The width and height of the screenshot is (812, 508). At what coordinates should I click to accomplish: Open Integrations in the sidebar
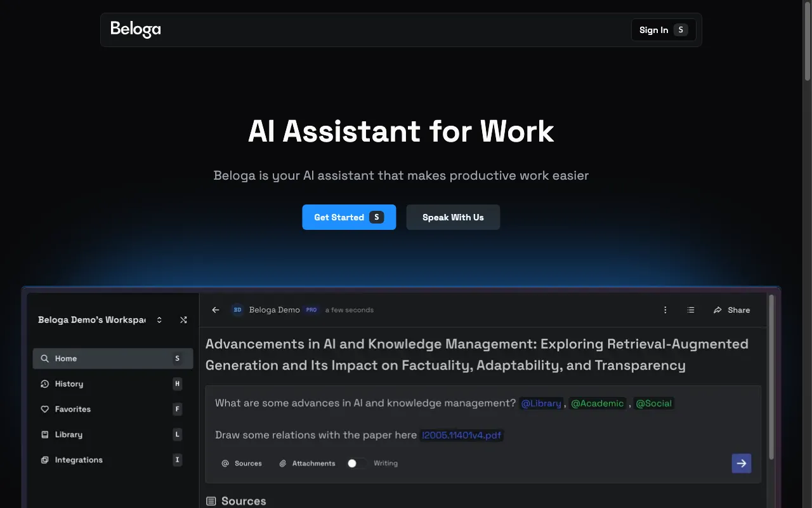[113, 460]
